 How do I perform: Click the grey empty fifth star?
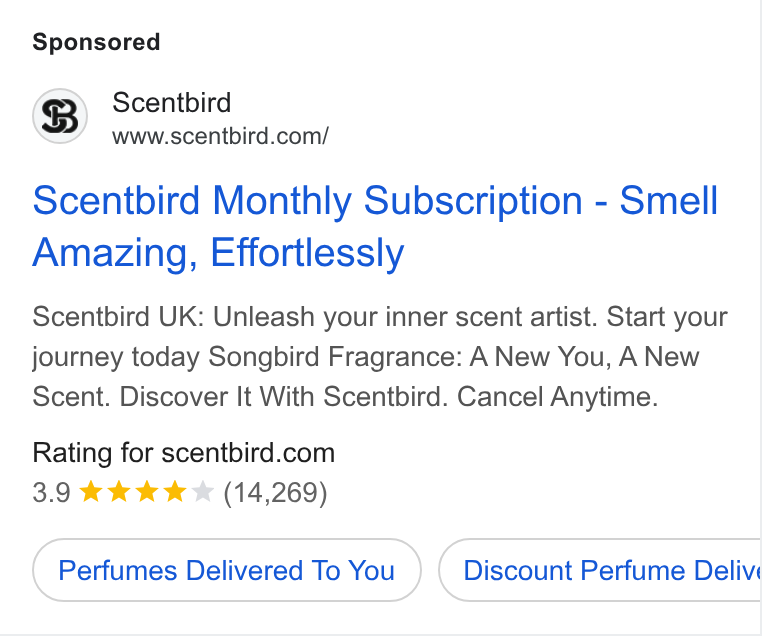click(x=203, y=491)
